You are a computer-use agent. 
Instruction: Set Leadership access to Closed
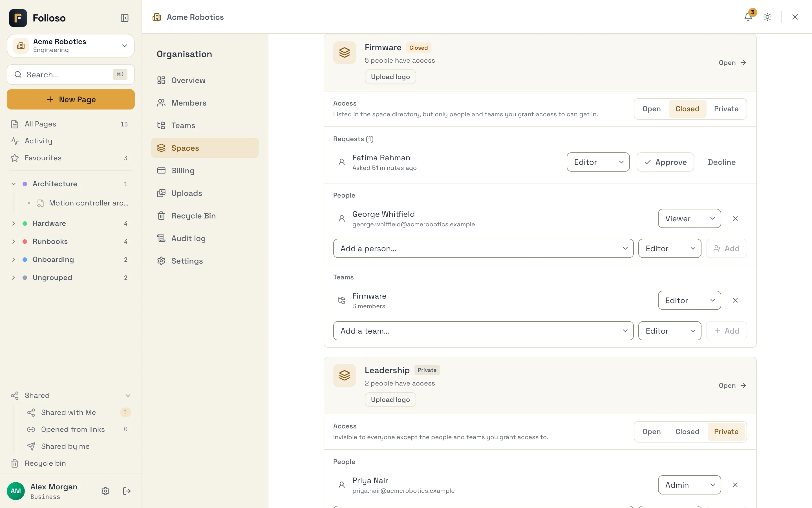(687, 432)
